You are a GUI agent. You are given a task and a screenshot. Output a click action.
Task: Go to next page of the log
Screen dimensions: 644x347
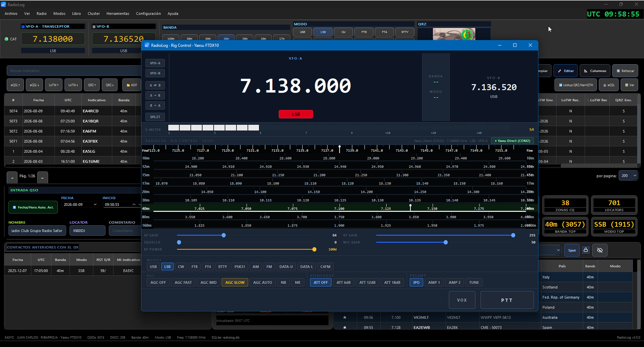(x=43, y=177)
